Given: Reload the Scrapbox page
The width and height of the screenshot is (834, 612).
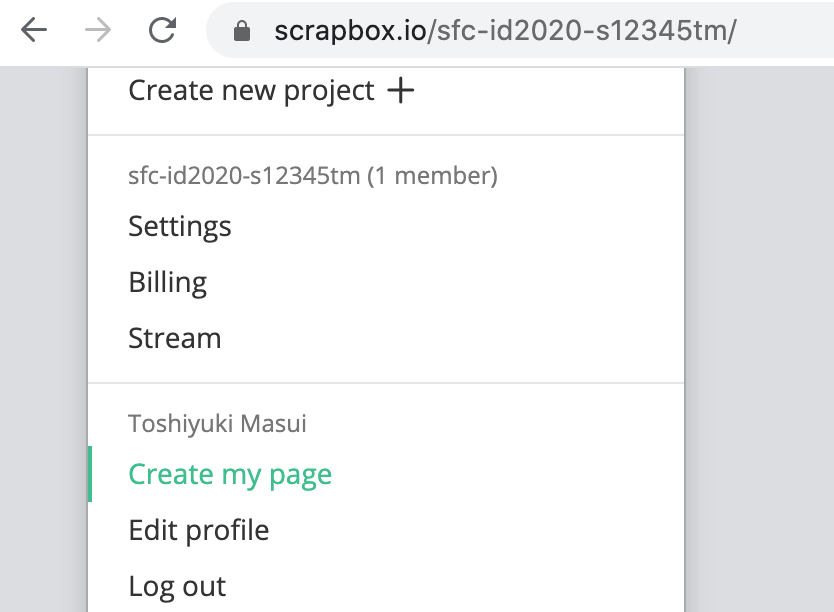Looking at the screenshot, I should click(x=162, y=31).
